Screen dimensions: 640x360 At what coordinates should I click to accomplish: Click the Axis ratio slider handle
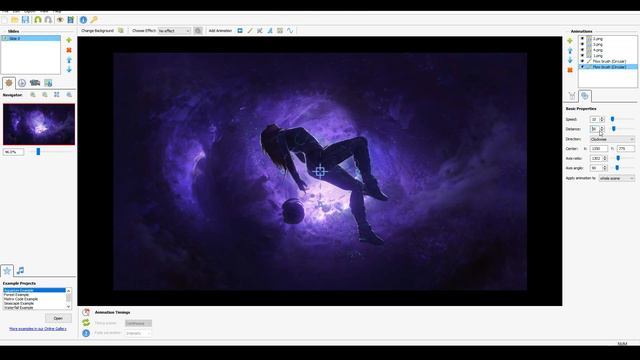pyautogui.click(x=618, y=158)
